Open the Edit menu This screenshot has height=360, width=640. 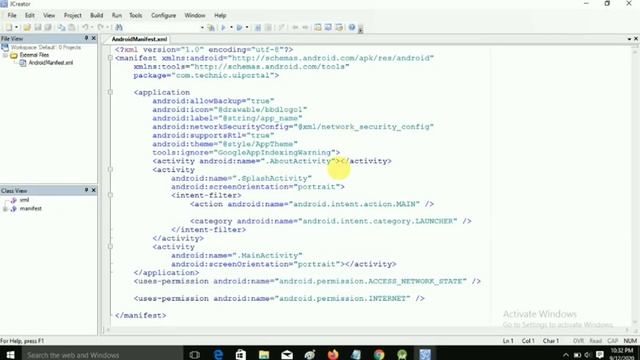(29, 16)
